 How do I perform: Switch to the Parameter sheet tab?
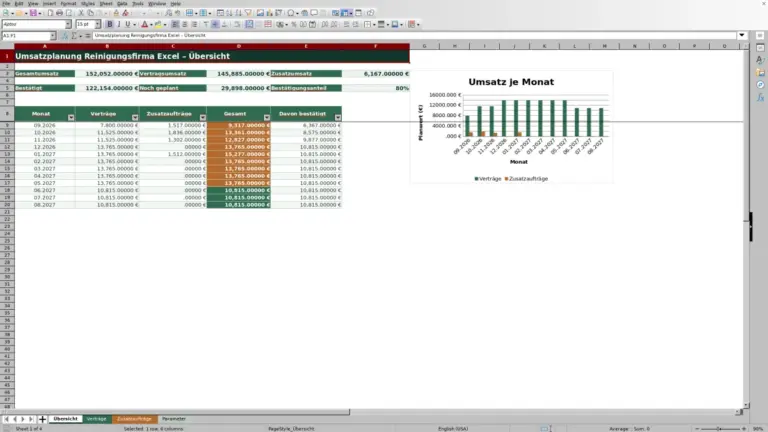click(x=174, y=419)
